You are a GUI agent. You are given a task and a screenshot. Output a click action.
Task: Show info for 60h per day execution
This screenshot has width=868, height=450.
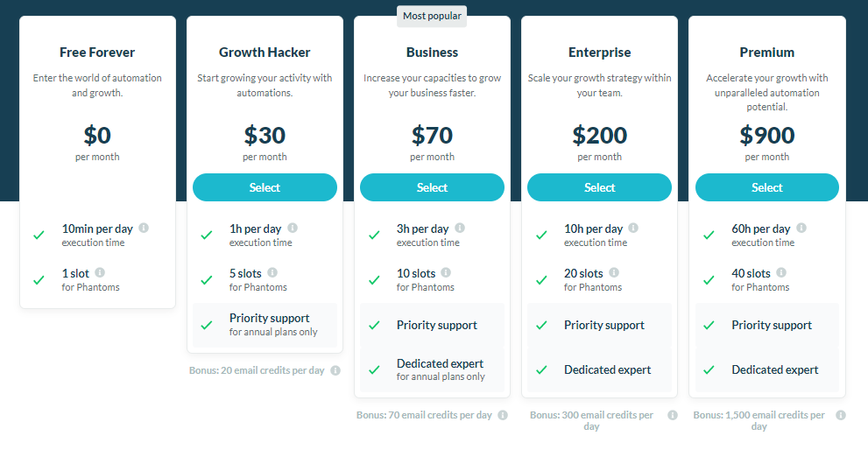pyautogui.click(x=801, y=228)
